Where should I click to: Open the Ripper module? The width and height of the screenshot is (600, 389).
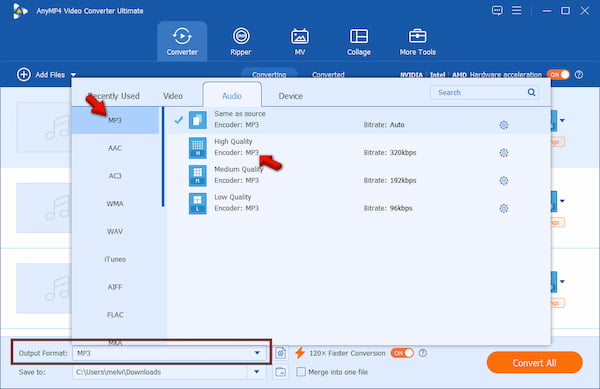tap(241, 41)
